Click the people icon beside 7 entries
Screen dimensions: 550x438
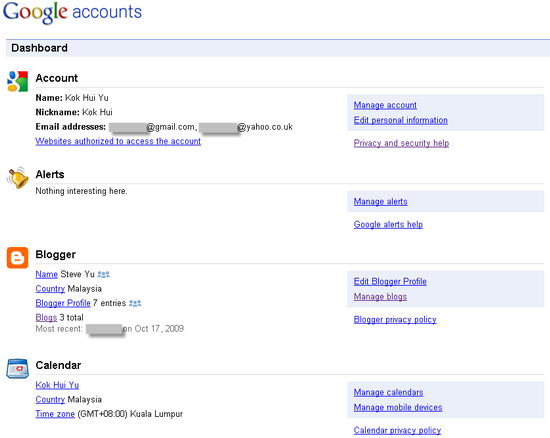tap(135, 303)
